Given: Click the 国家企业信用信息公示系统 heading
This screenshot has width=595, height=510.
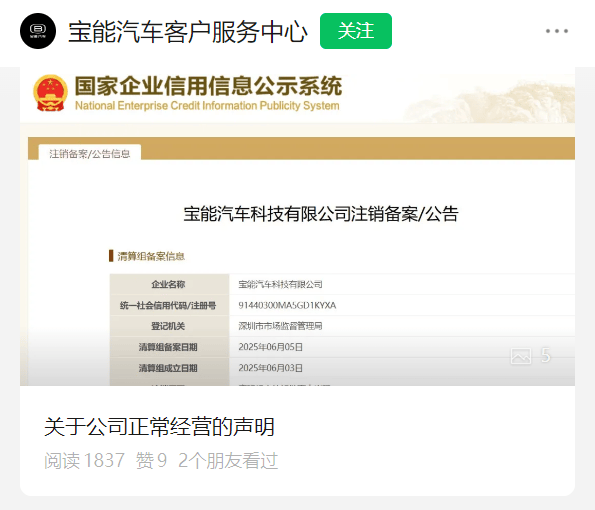Looking at the screenshot, I should pos(208,86).
